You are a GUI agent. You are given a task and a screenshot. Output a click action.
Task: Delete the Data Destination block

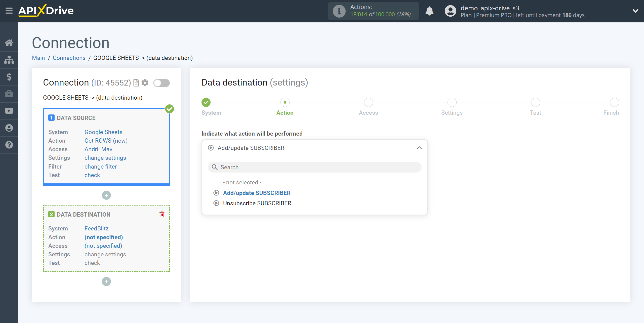coord(162,215)
